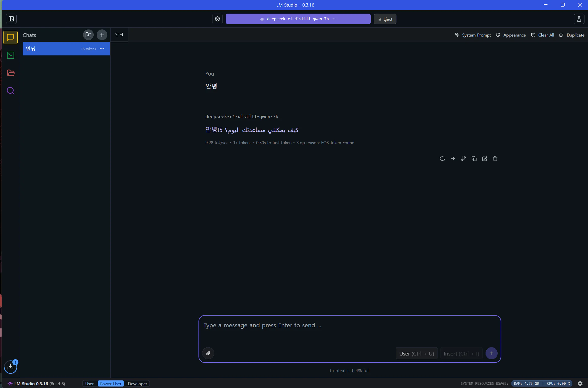This screenshot has height=388, width=588.
Task: Click the '18 tokens' count on the chat row
Action: pos(88,49)
